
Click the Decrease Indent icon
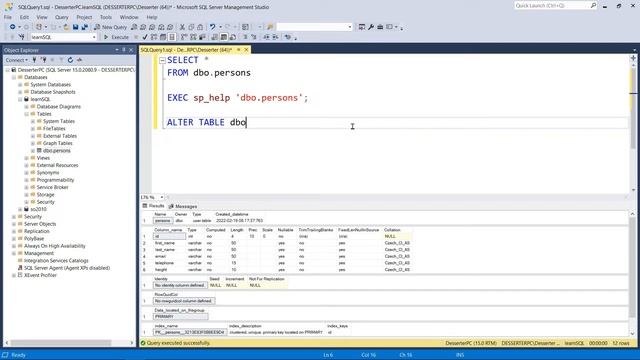[266, 37]
